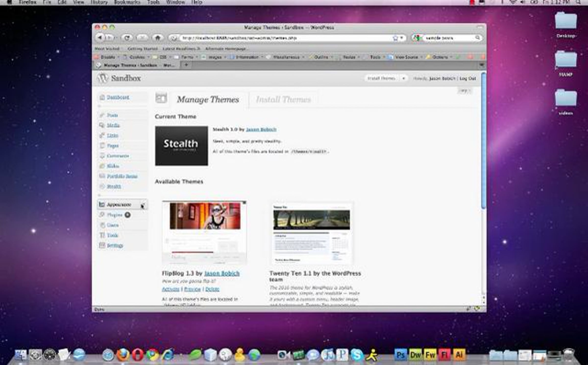Click the Plugins update count badge
This screenshot has width=588, height=365.
coord(128,215)
